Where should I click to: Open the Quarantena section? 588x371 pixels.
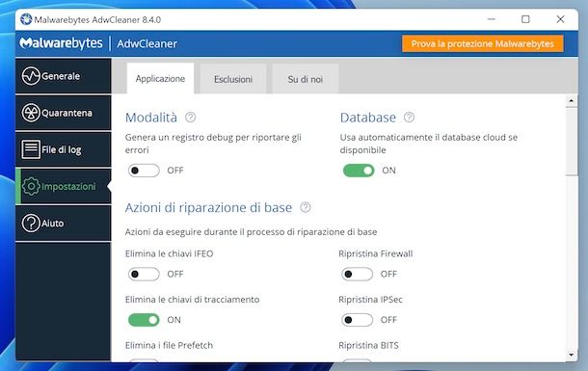click(x=63, y=113)
